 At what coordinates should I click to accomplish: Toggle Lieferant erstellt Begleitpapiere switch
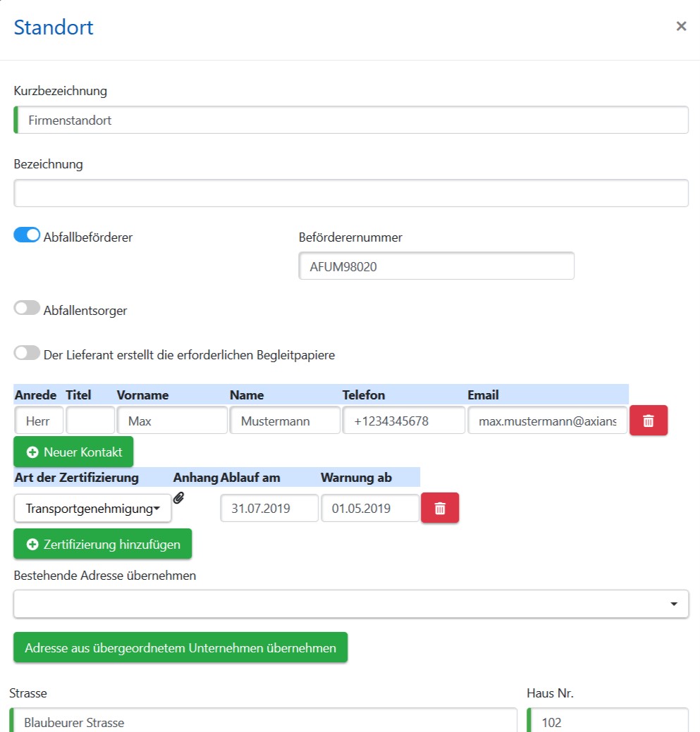point(27,352)
